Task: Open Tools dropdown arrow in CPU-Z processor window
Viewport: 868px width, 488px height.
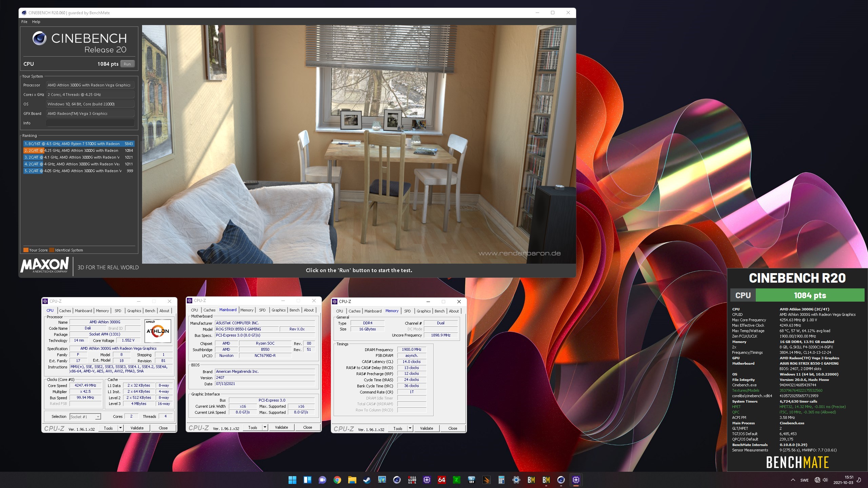Action: coord(120,428)
